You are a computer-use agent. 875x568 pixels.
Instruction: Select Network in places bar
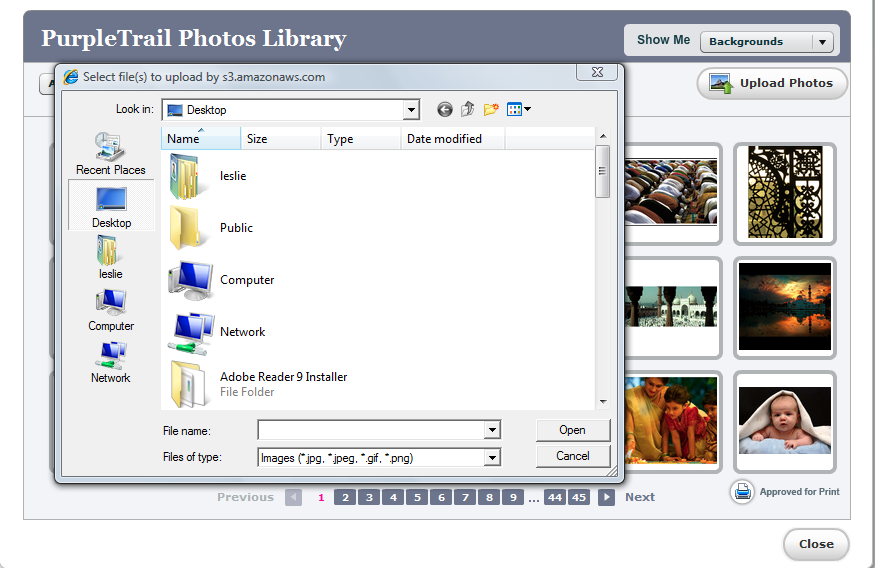[x=111, y=362]
